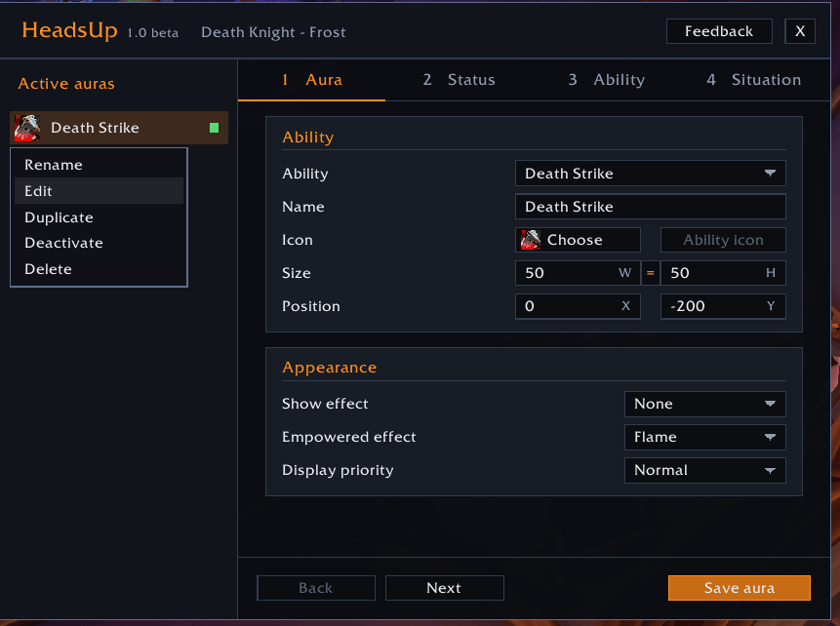The image size is (840, 626).
Task: Switch to the Aura tab
Action: [312, 80]
